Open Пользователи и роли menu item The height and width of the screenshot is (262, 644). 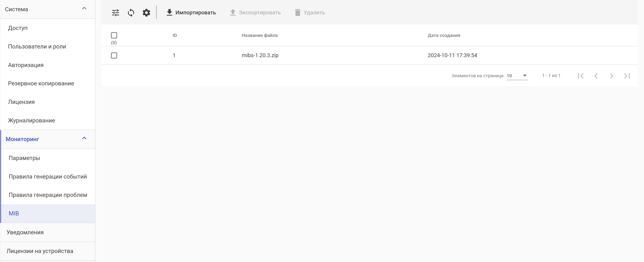[37, 46]
